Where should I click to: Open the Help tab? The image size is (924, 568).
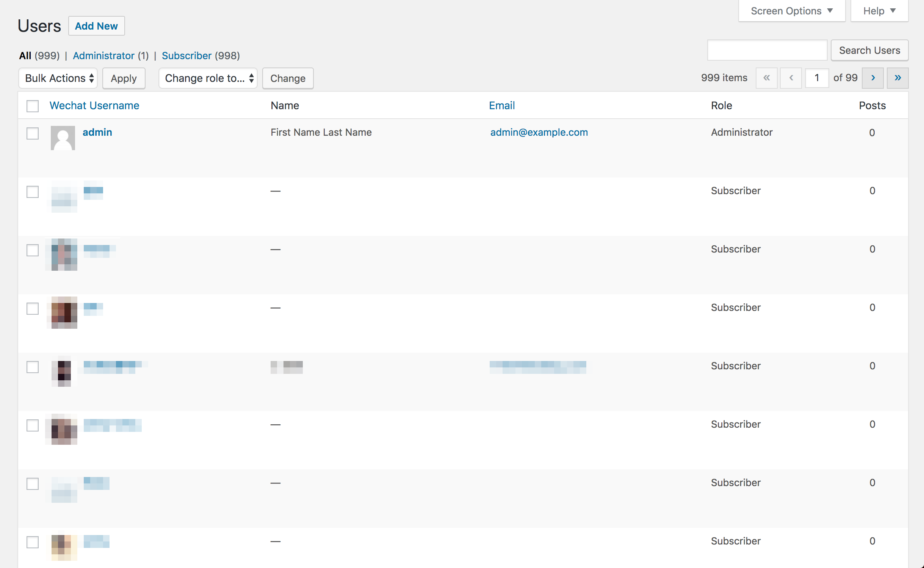pos(879,11)
